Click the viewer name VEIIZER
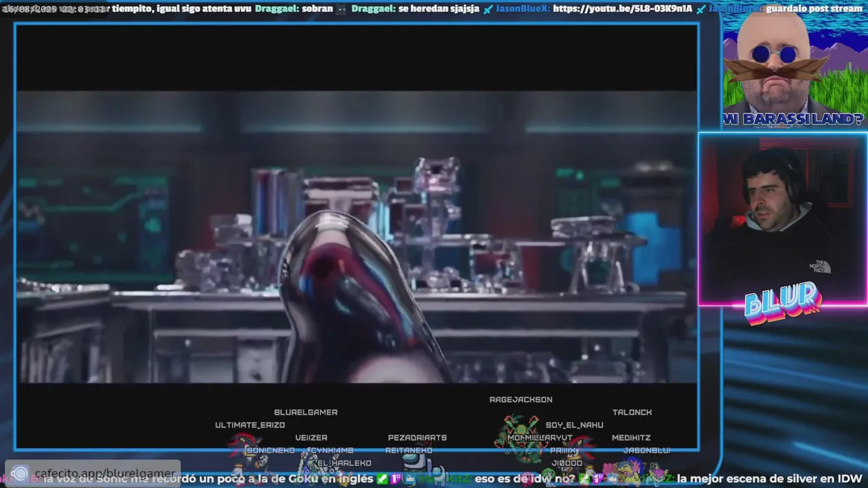The height and width of the screenshot is (488, 868). click(311, 438)
